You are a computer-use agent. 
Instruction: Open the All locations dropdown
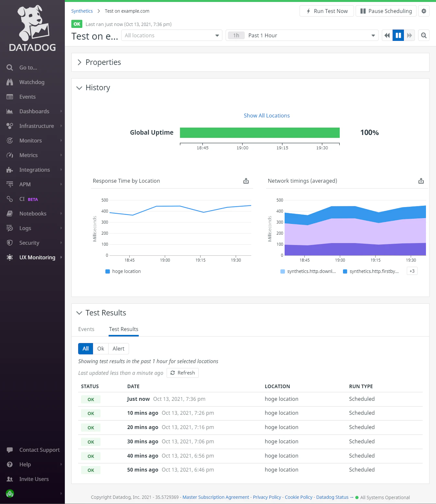[172, 35]
